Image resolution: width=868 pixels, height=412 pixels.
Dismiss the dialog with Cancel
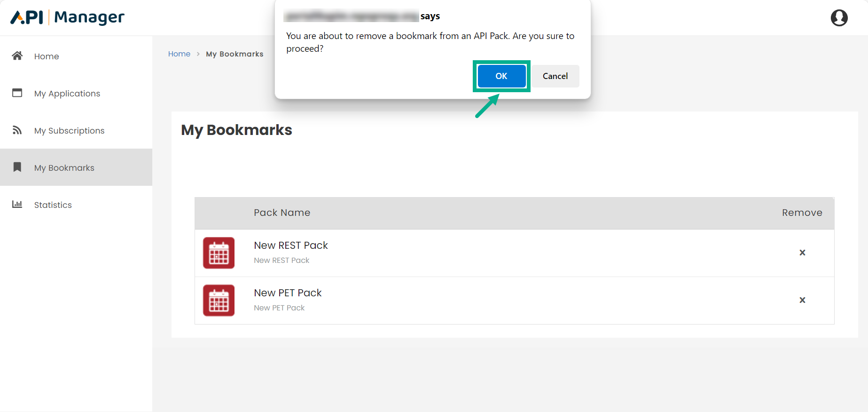click(x=555, y=76)
